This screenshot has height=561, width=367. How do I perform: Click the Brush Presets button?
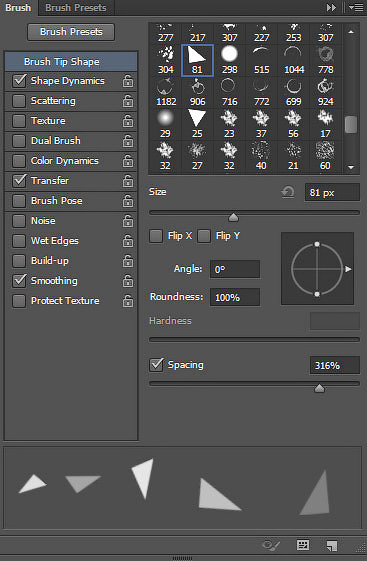pos(71,32)
